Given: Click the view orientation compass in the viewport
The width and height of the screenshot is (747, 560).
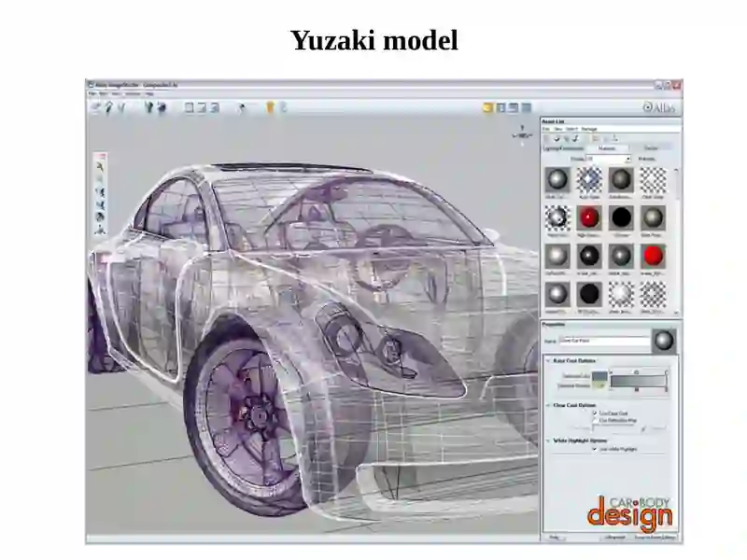Looking at the screenshot, I should 522,134.
